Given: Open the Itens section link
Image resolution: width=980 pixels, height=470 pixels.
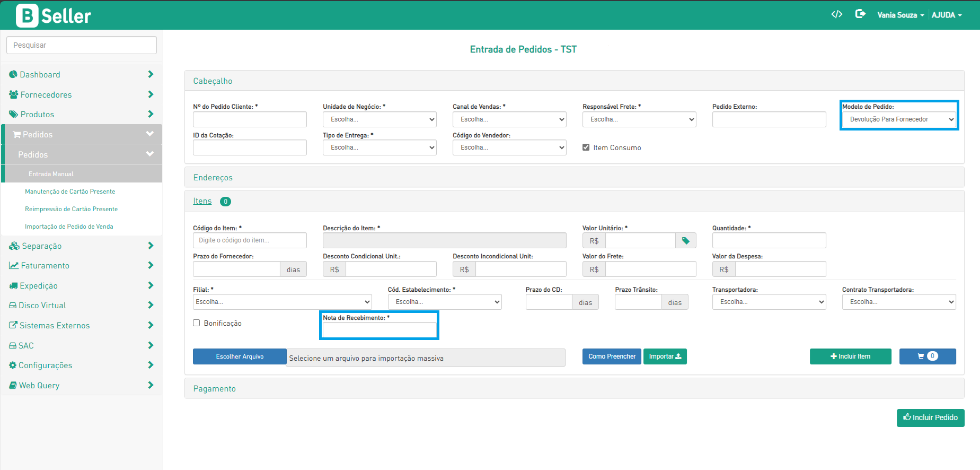Looking at the screenshot, I should pos(202,201).
